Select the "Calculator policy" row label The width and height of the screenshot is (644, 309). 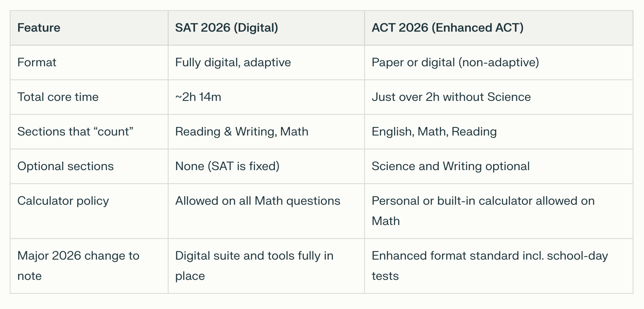63,201
